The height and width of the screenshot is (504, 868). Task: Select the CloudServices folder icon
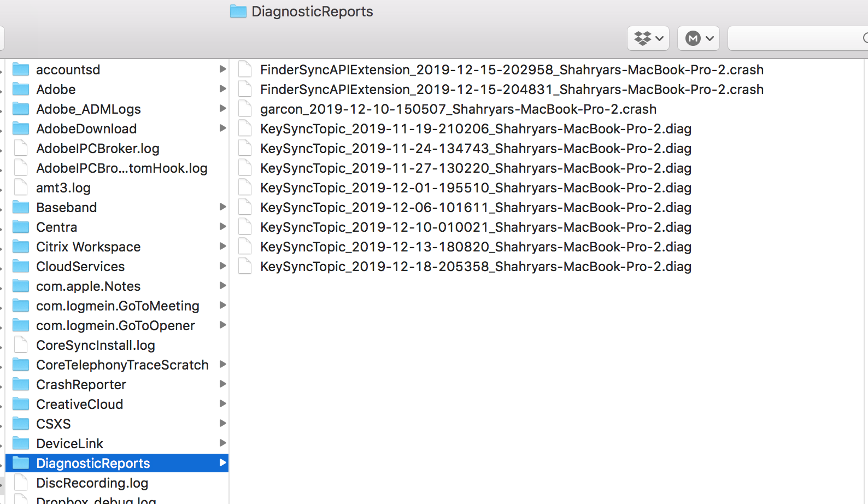[21, 266]
